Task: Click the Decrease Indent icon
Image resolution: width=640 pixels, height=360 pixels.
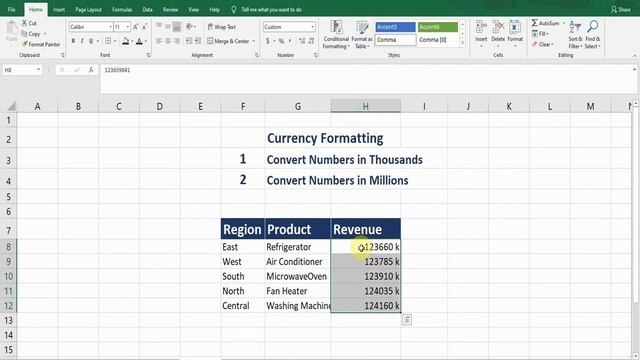Action: [x=189, y=41]
